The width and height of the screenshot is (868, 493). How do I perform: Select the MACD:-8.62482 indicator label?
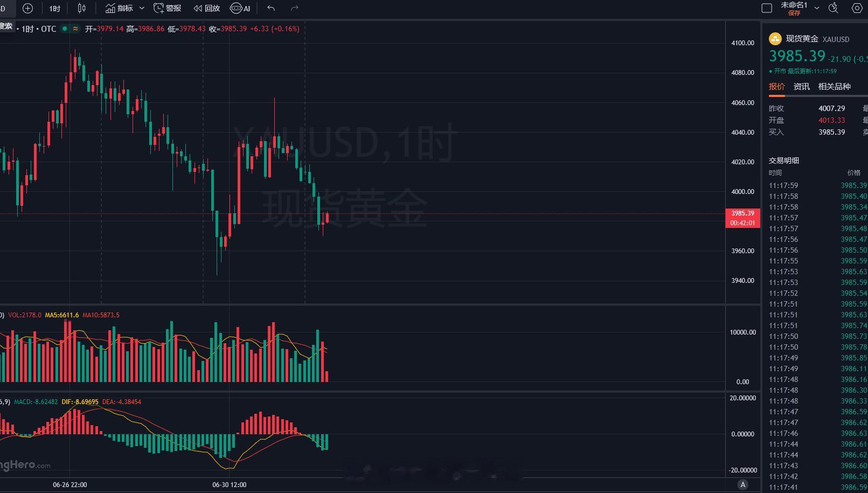click(36, 402)
